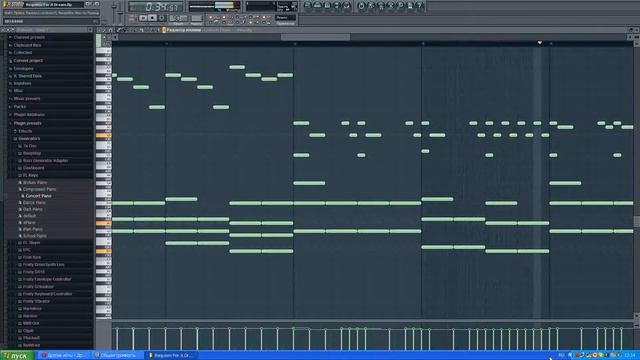Click the Play button in transport
The height and width of the screenshot is (360, 640).
coord(143,18)
